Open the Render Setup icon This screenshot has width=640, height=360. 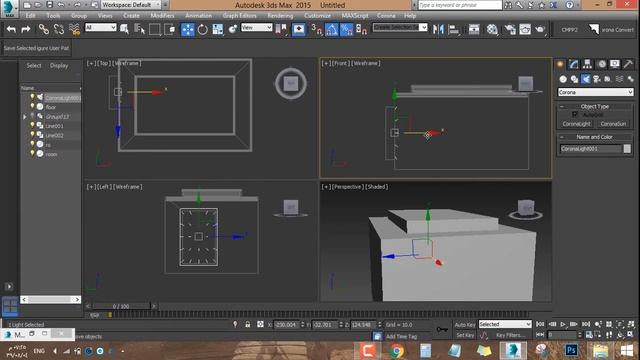(x=510, y=29)
